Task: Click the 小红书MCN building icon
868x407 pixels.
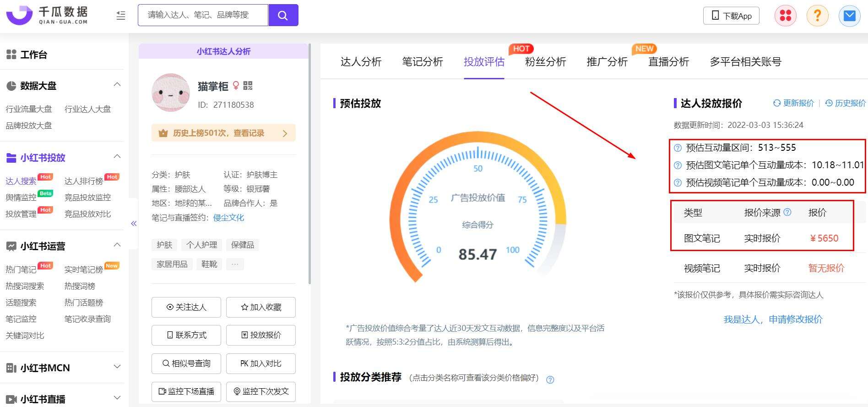Action: pyautogui.click(x=11, y=368)
